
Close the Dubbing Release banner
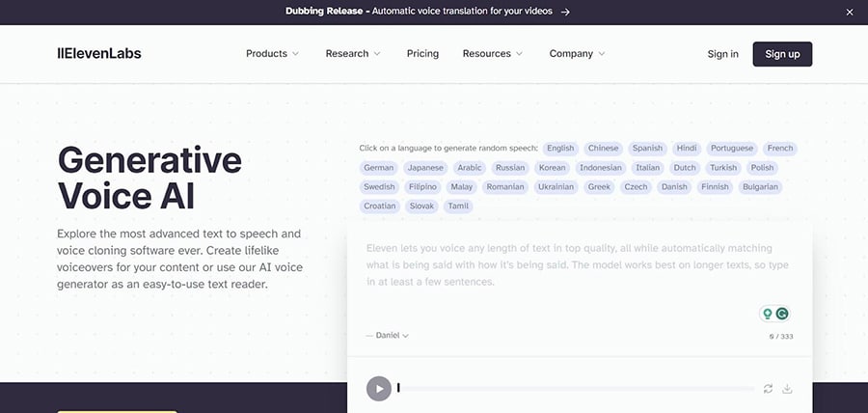click(x=850, y=13)
